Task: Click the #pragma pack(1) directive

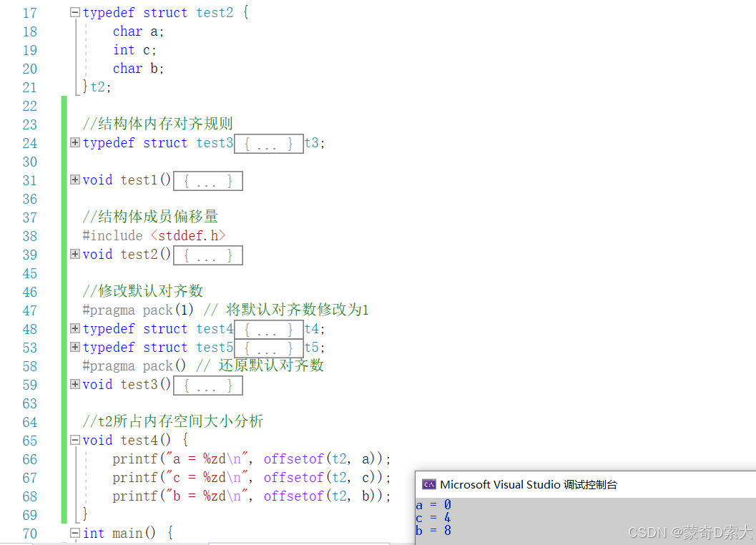Action: click(138, 310)
